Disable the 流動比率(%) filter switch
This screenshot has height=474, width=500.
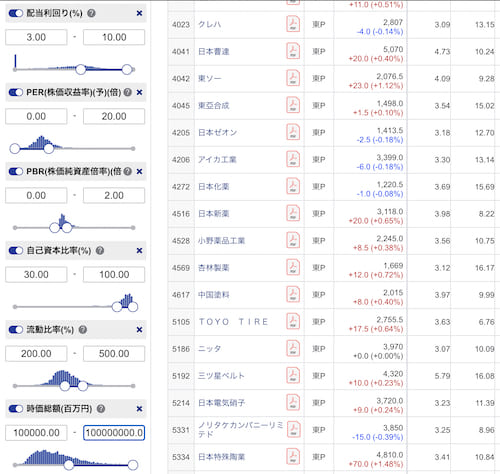pos(16,330)
